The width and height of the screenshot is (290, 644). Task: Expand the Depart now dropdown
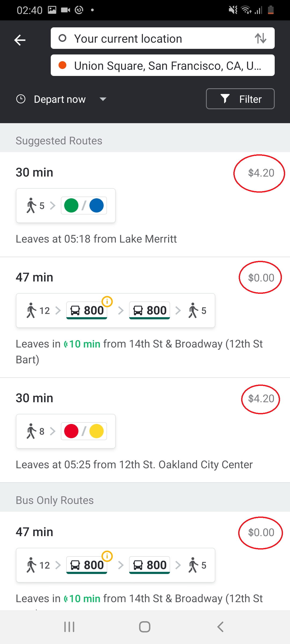tap(103, 99)
